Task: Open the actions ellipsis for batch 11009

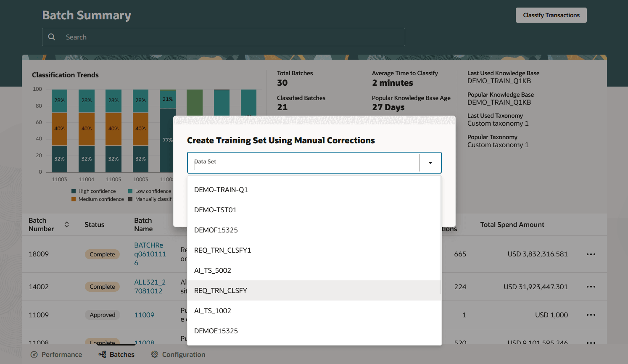Action: pos(591,315)
